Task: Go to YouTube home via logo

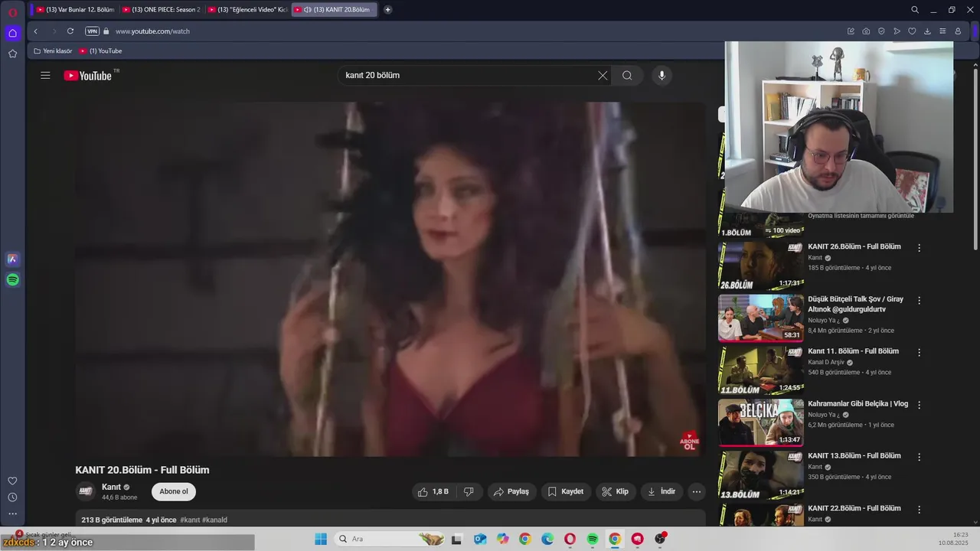Action: pos(88,75)
